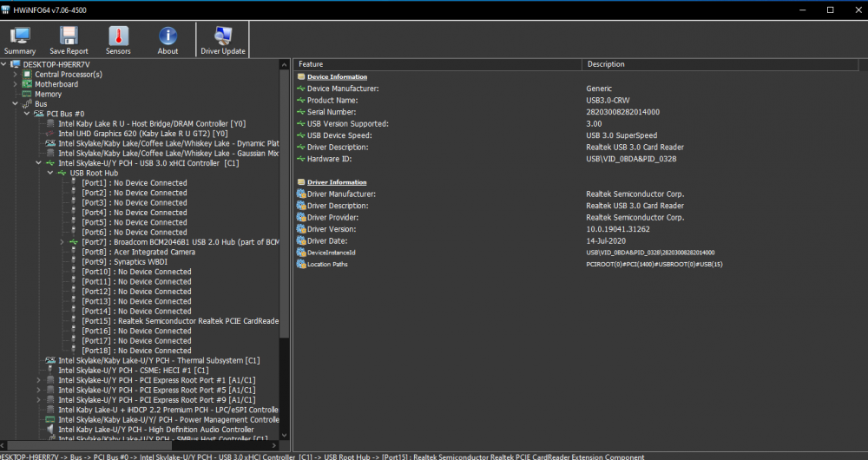Click the PCI Bus #0 icon

coord(39,114)
